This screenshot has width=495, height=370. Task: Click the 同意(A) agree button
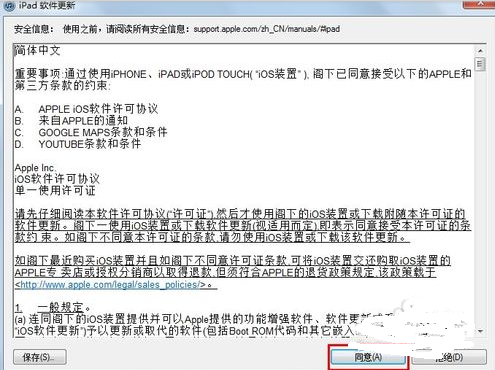coord(368,358)
